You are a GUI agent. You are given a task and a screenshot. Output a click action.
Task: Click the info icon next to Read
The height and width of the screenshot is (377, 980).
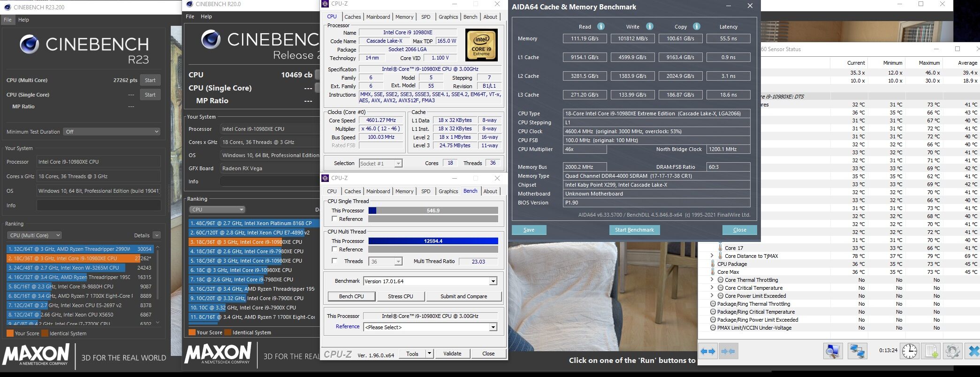600,26
